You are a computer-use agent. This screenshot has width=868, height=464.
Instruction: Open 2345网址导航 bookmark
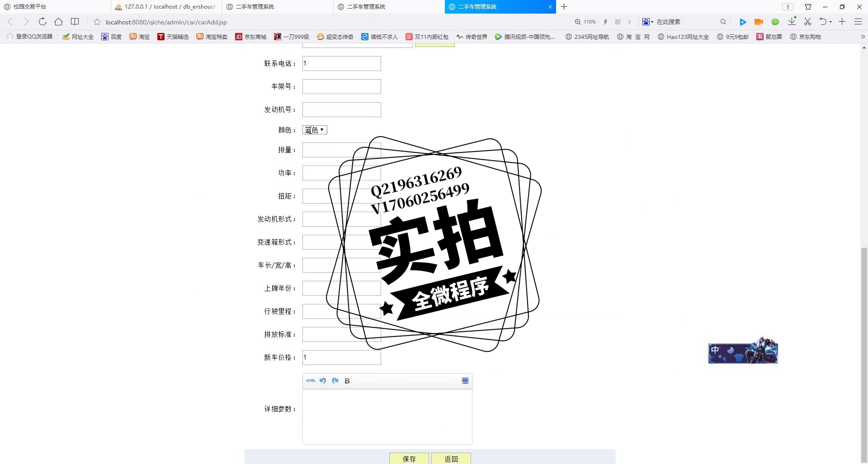coord(587,37)
